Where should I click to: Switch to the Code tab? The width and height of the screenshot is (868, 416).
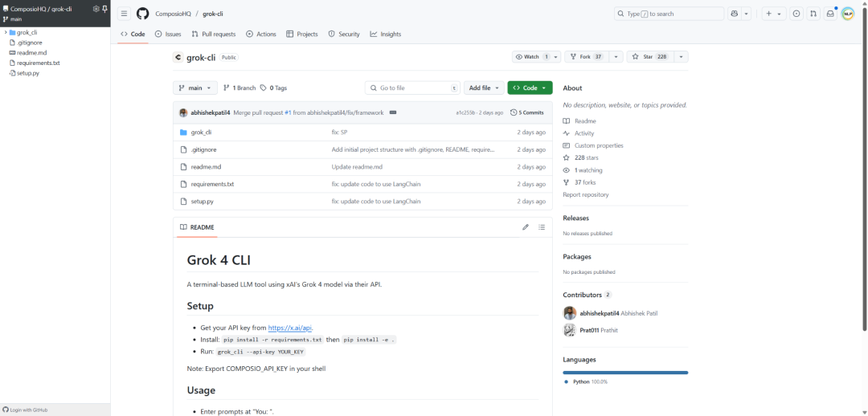(x=133, y=35)
